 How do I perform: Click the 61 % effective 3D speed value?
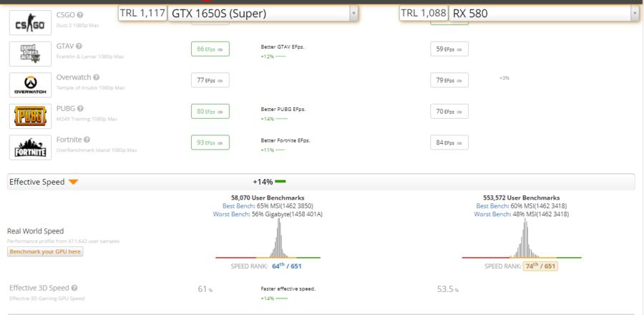pos(205,289)
